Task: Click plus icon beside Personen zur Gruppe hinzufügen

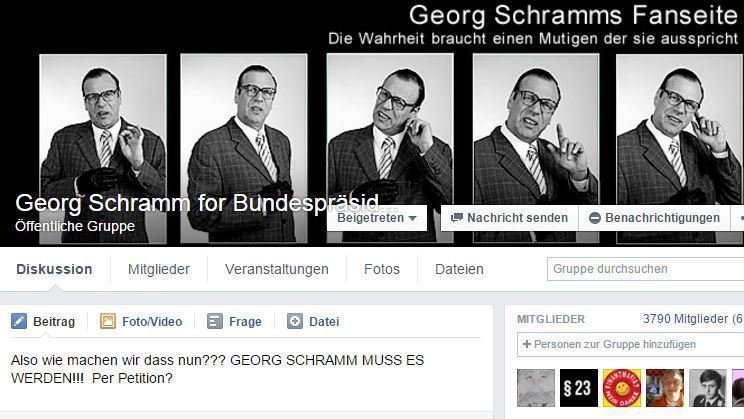Action: [x=526, y=344]
